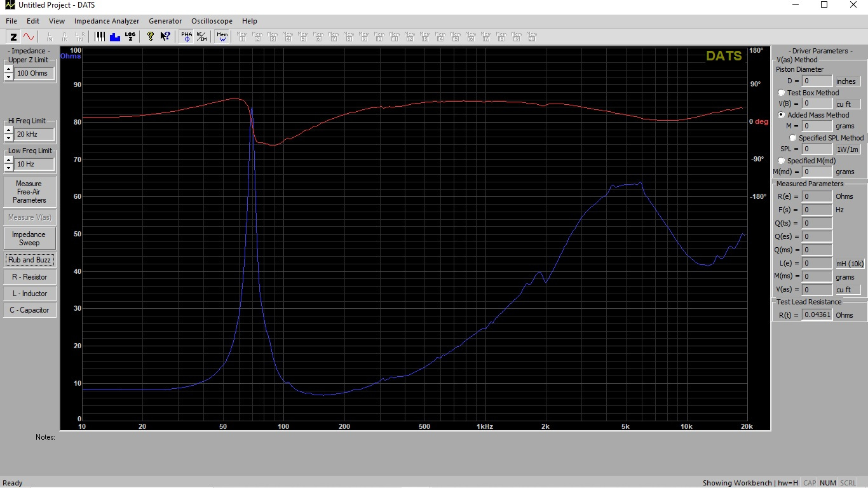Select the Specified M(md) radio button
The width and height of the screenshot is (868, 488).
(x=782, y=161)
